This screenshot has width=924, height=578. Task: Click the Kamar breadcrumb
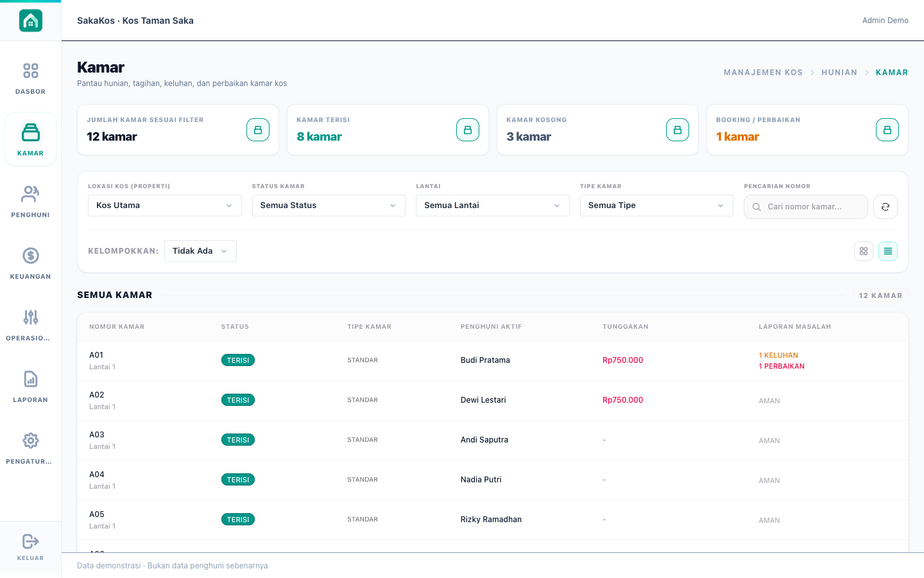892,73
